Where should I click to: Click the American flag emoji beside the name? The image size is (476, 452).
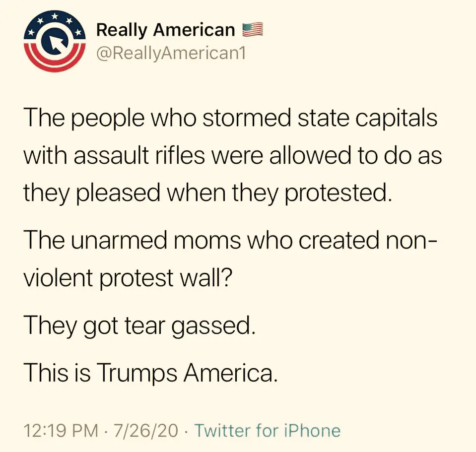point(251,30)
